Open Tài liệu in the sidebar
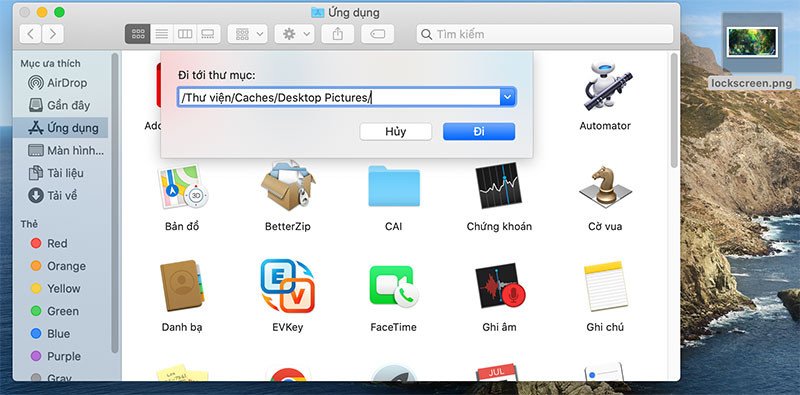 [60, 173]
